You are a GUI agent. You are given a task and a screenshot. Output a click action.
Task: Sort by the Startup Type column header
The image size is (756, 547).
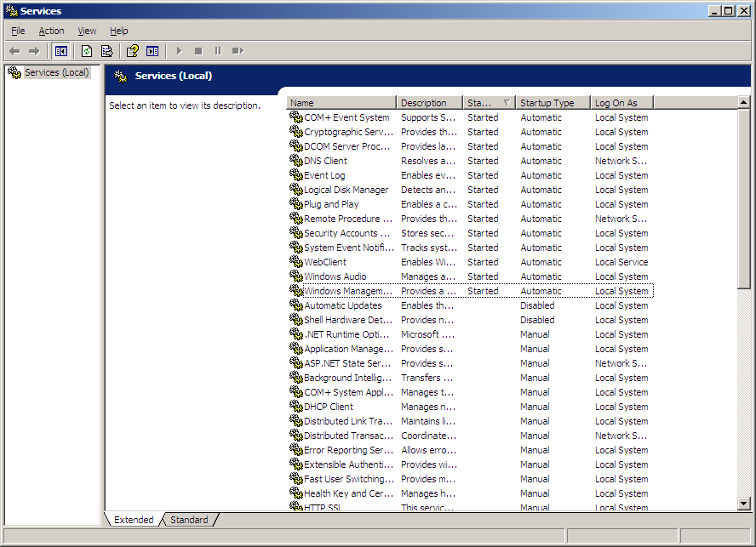(x=553, y=103)
